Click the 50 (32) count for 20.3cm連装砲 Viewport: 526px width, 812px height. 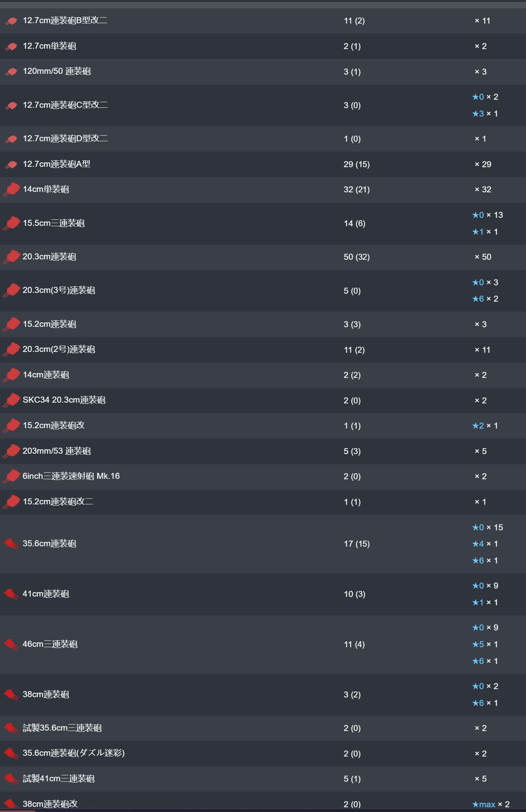[x=356, y=257]
